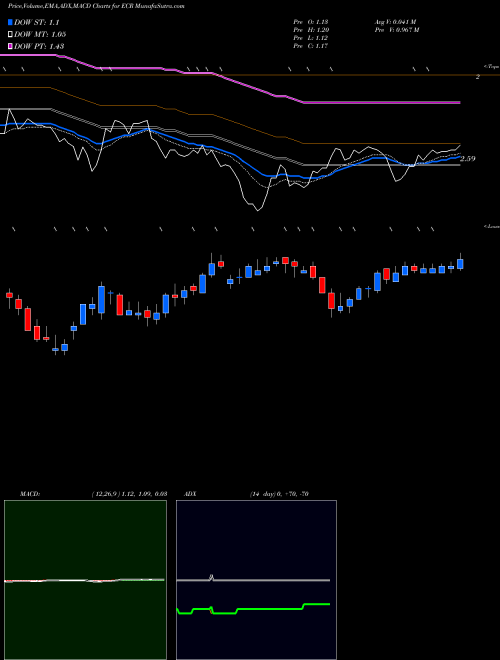Click the green line in ADX panel

click(269, 609)
